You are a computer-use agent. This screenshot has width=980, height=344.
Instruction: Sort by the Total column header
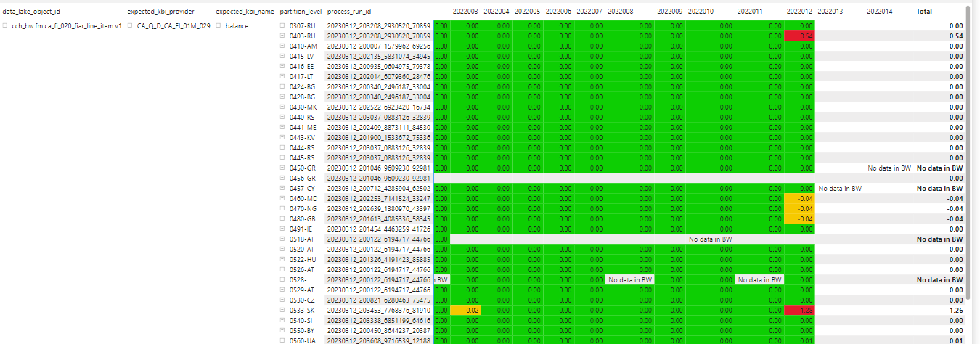pos(924,12)
